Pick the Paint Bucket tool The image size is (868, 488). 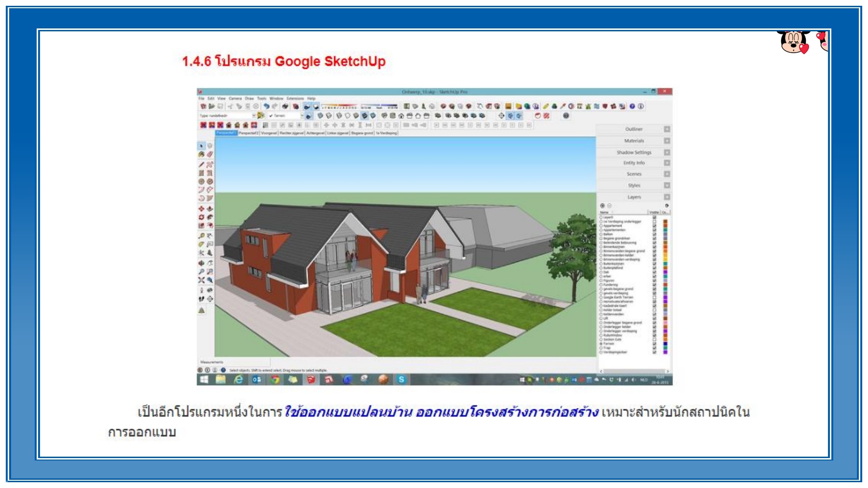[202, 154]
